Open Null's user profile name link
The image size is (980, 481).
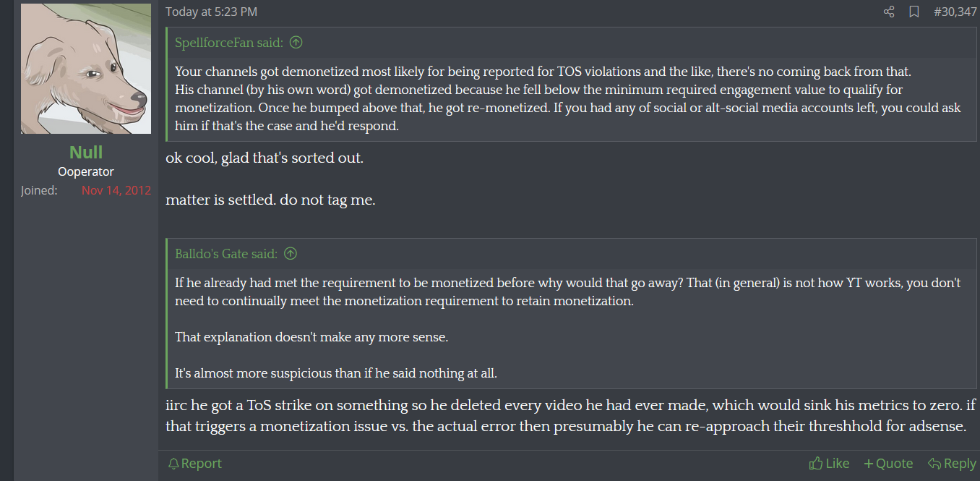point(86,152)
